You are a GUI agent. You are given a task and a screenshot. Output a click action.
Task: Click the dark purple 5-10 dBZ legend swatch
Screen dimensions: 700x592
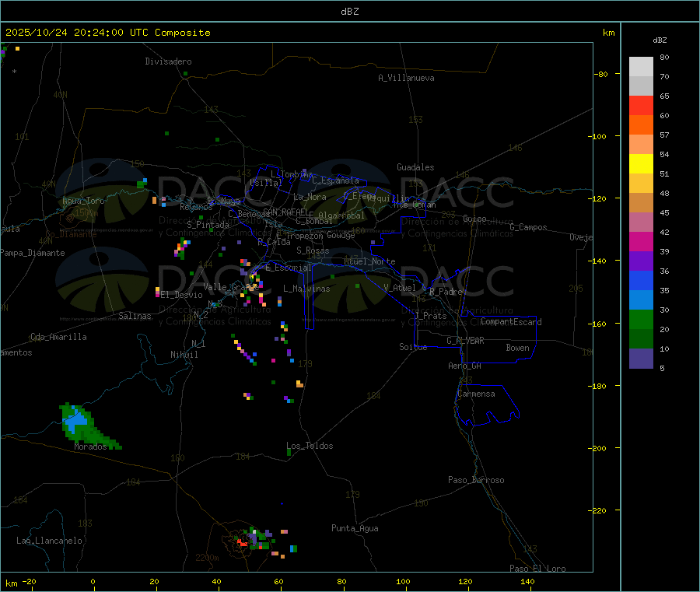coord(641,359)
